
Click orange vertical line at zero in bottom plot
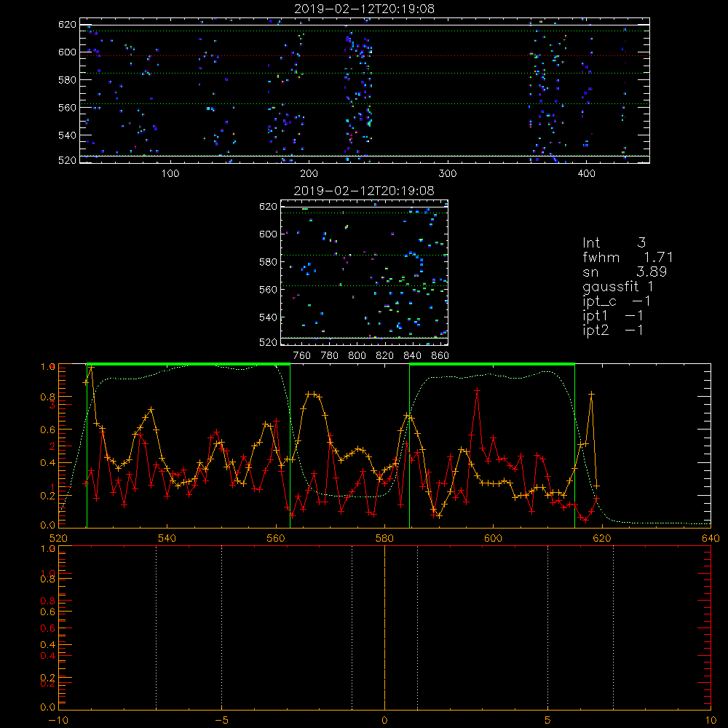[x=384, y=628]
